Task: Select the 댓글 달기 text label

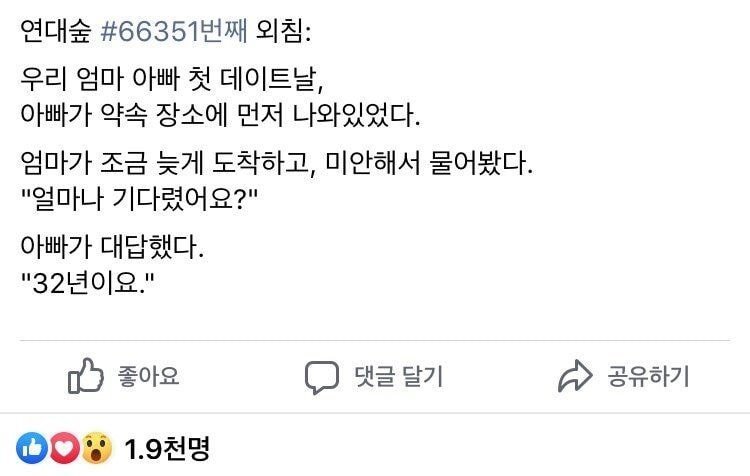Action: pos(398,377)
